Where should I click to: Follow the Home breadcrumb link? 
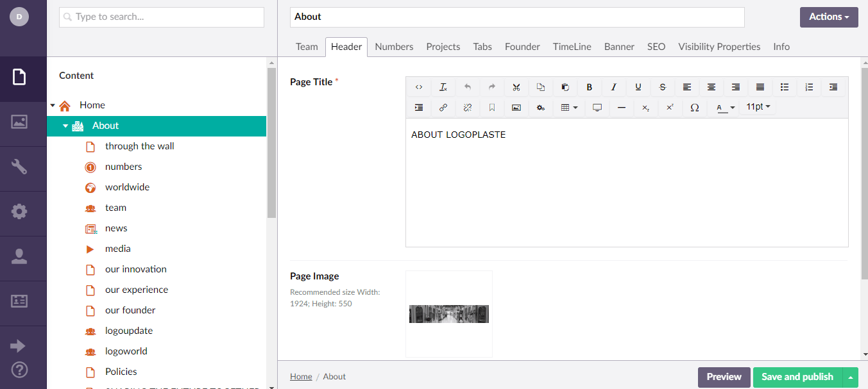300,376
